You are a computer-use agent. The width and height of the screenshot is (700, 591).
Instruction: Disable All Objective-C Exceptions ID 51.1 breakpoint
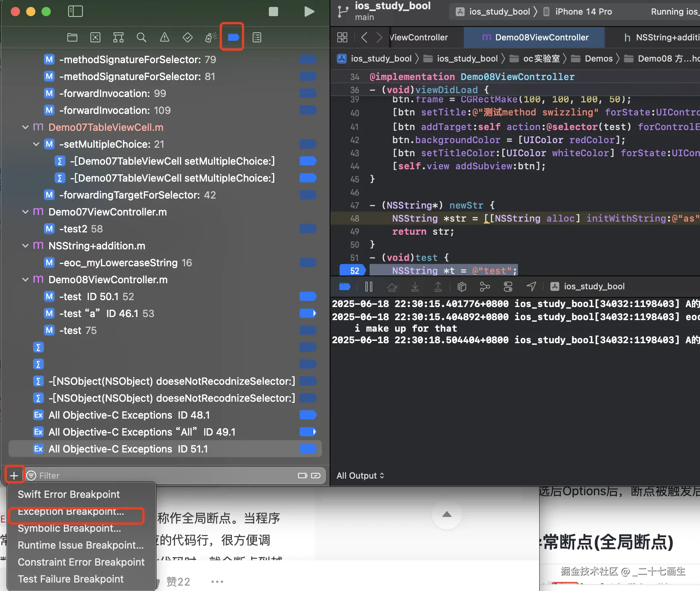pyautogui.click(x=308, y=449)
